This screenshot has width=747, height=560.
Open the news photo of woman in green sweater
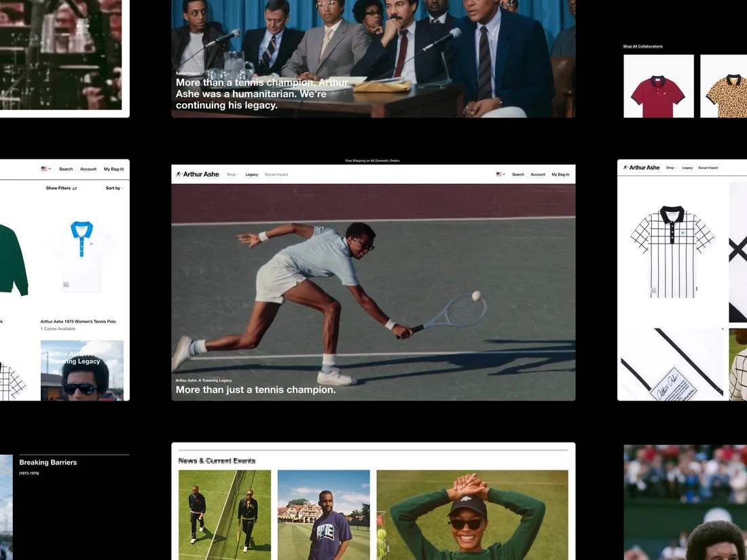coord(472,515)
